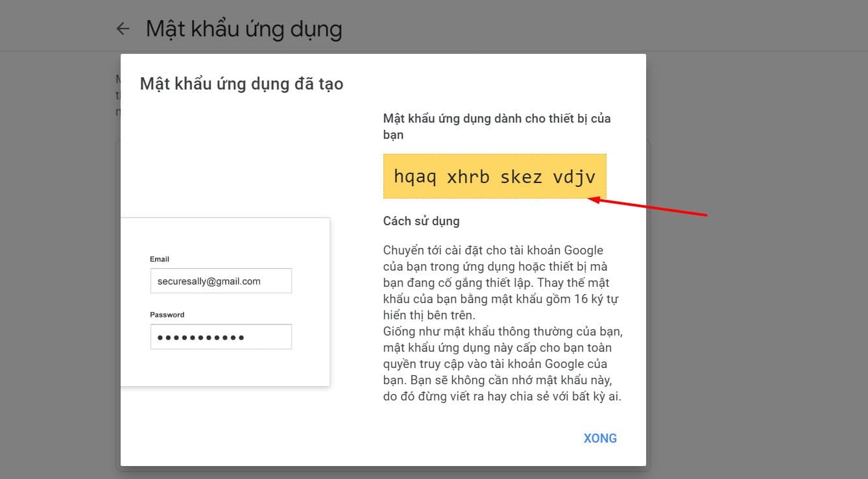Click the dialog title Mật khẩu ứng dụng đã tạo
Viewport: 868px width, 479px height.
[241, 84]
